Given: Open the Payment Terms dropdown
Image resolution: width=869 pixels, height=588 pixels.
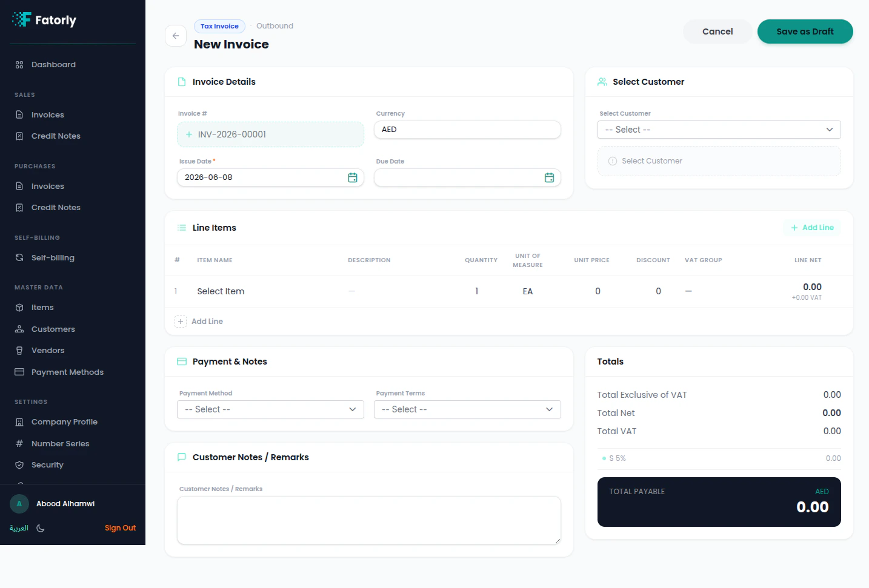Looking at the screenshot, I should (x=467, y=409).
